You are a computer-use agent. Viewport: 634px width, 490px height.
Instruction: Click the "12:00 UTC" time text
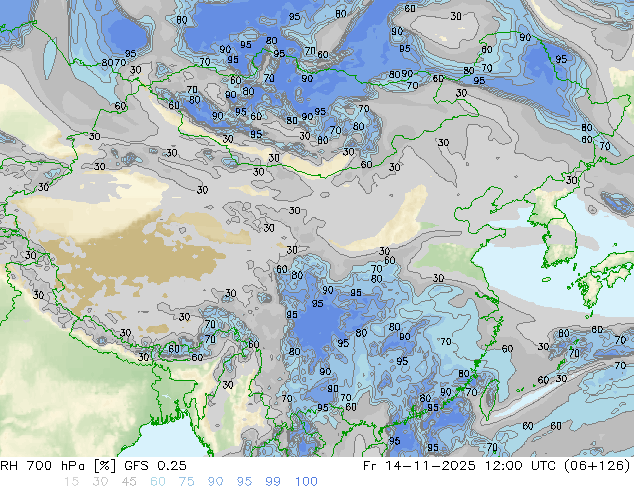pyautogui.click(x=518, y=466)
